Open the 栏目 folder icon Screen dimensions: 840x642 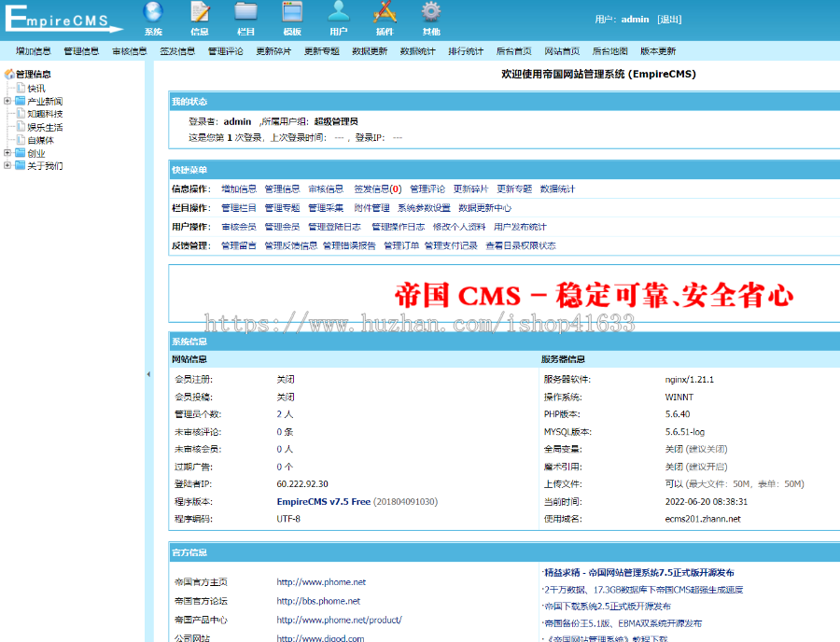[245, 12]
